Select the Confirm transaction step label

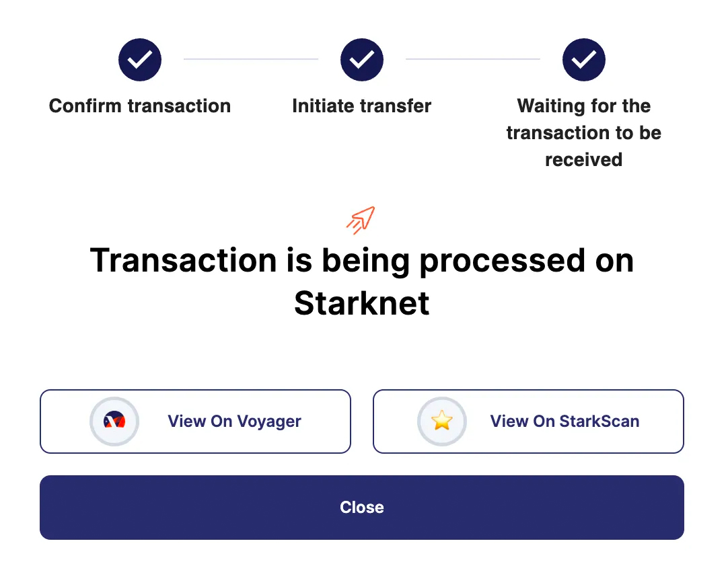pos(140,106)
